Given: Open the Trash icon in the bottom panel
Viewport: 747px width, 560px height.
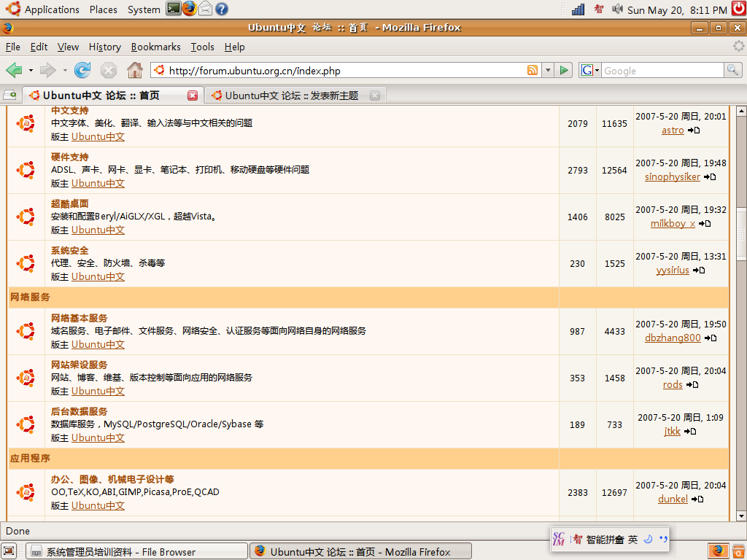Looking at the screenshot, I should (739, 551).
